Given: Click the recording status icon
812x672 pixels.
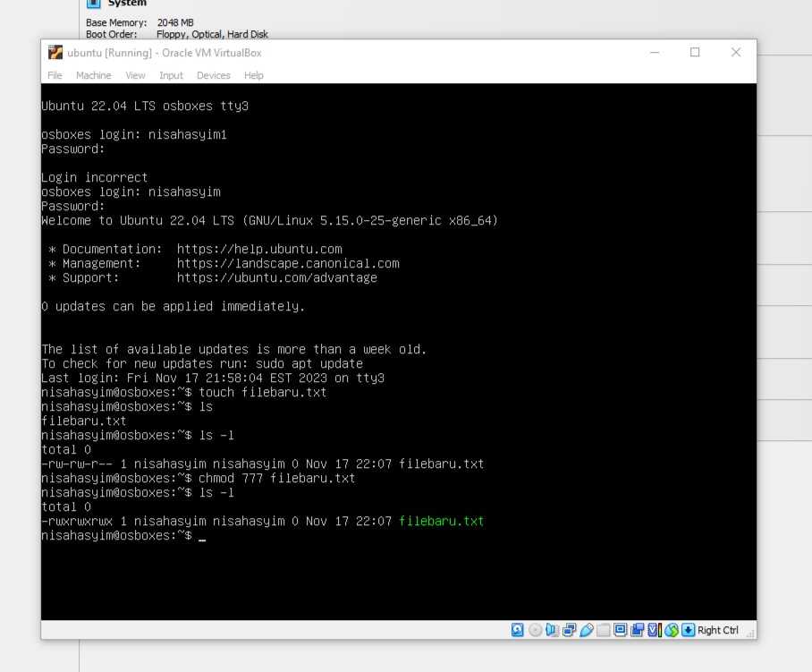Looking at the screenshot, I should tap(637, 630).
